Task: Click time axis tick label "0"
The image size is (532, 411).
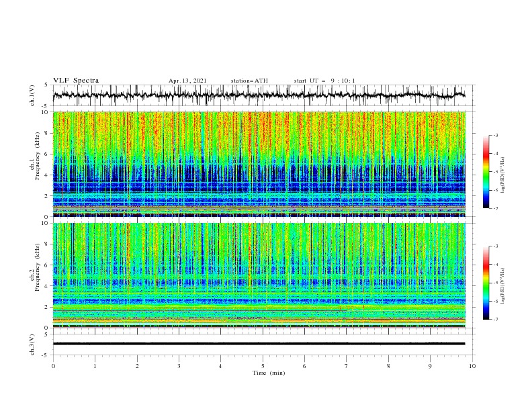Action: [53, 366]
